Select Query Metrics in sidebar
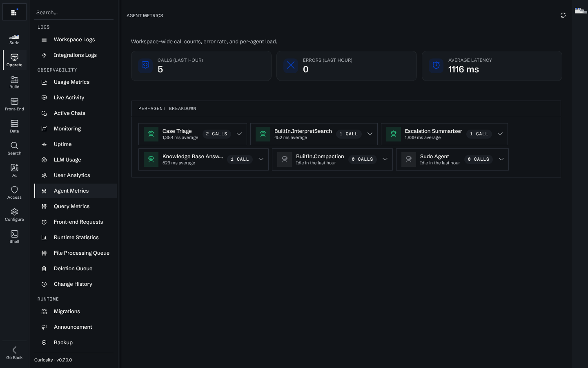588x368 pixels. (x=76, y=206)
